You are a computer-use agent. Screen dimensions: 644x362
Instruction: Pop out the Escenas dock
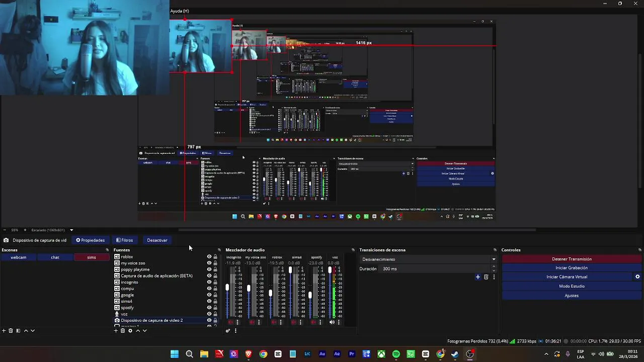[107, 250]
